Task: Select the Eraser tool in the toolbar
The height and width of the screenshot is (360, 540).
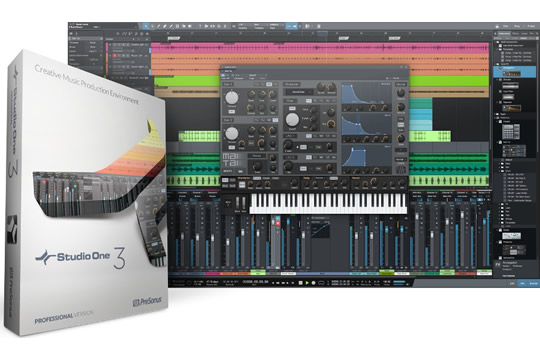Action: (x=165, y=27)
